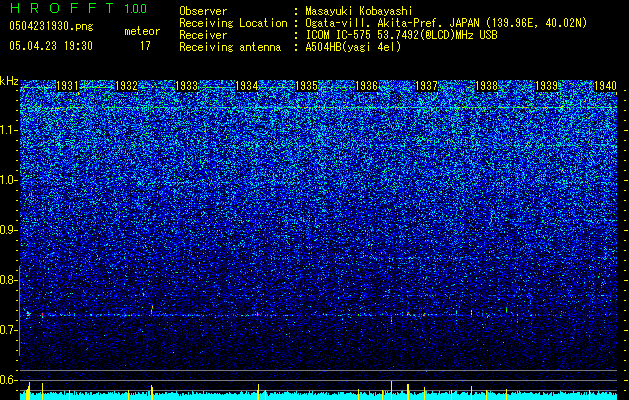Viewport: 629px width, 400px height.
Task: Click the 1934 time marker
Action: point(246,86)
